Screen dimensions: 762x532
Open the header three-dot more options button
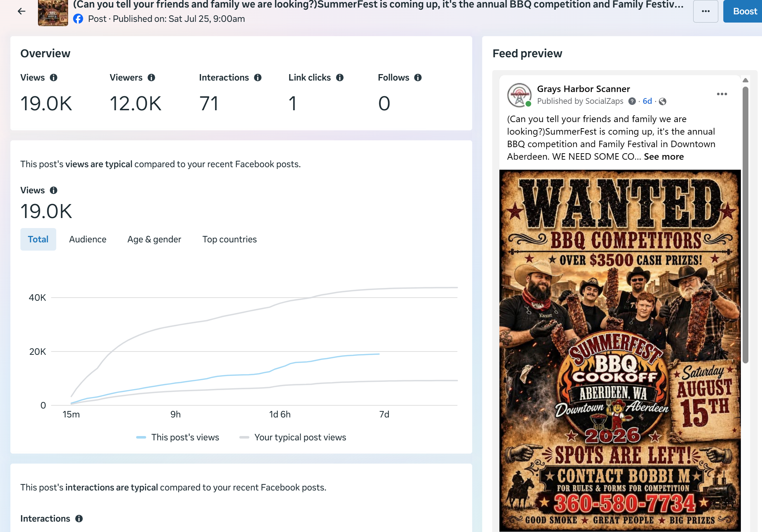click(x=705, y=11)
